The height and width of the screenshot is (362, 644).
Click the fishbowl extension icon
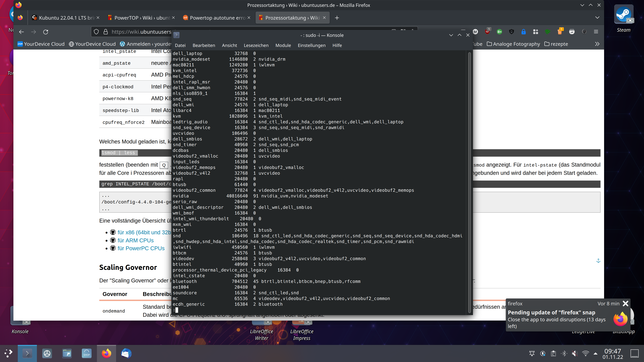tap(572, 32)
